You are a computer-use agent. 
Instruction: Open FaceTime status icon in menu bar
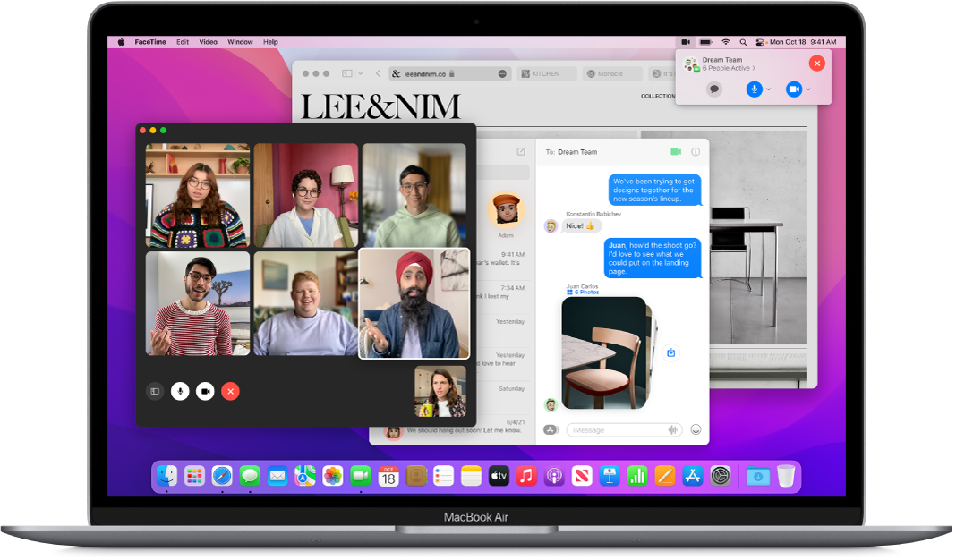pyautogui.click(x=686, y=42)
